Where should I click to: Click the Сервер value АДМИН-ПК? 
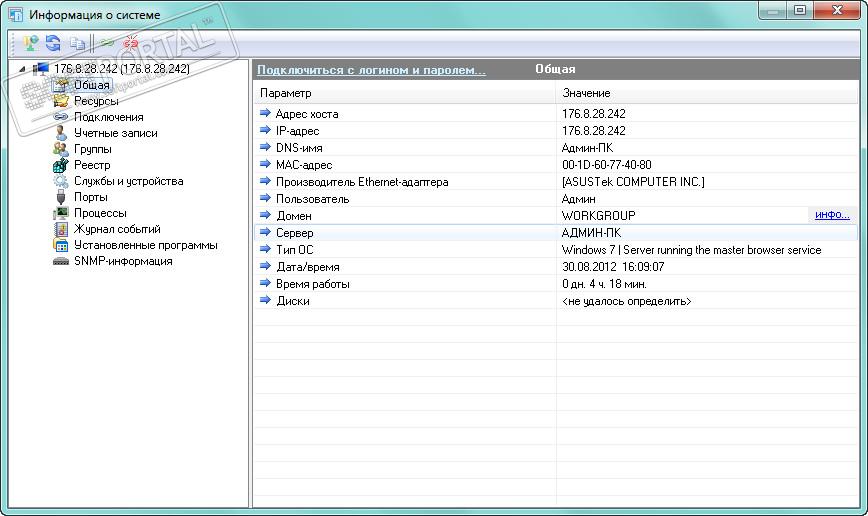click(591, 233)
